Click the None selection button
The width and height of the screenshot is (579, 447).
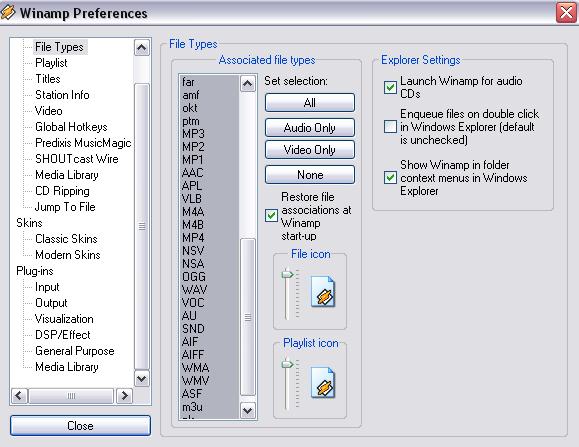[310, 175]
